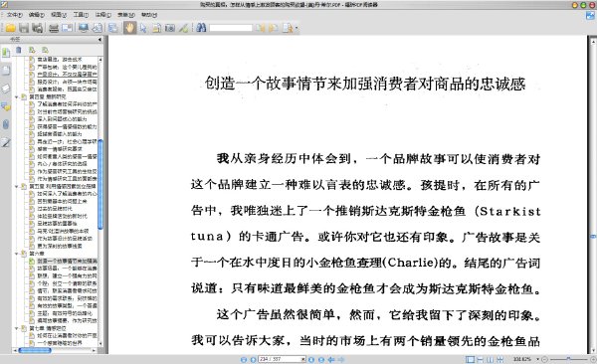The width and height of the screenshot is (597, 364).
Task: Click the find previous icon beside the search box
Action: [x=260, y=28]
